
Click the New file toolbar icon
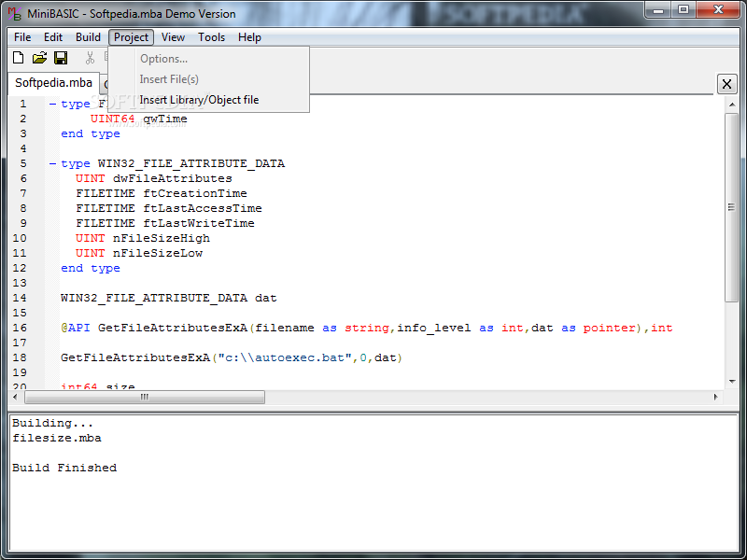tap(18, 58)
